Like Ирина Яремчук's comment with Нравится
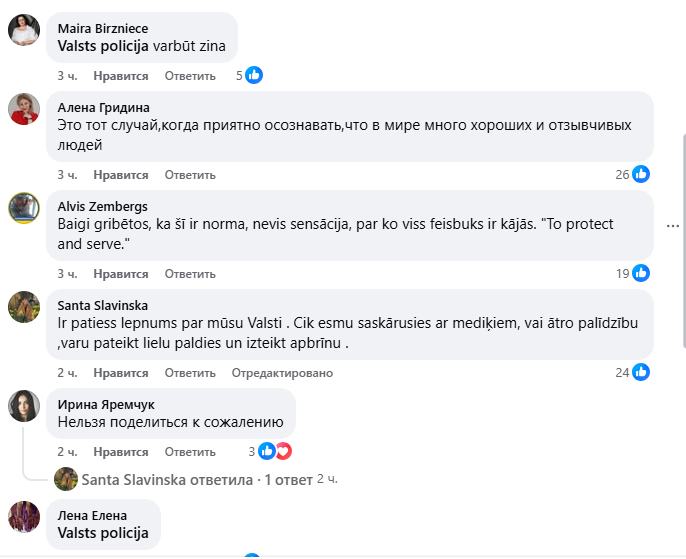The height and width of the screenshot is (559, 686). pos(120,452)
